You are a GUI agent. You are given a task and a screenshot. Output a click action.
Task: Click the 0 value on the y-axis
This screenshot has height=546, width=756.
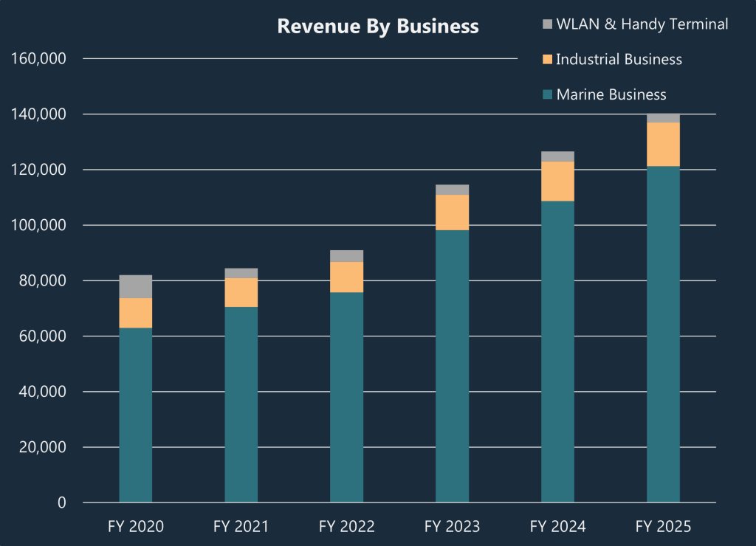tap(62, 502)
